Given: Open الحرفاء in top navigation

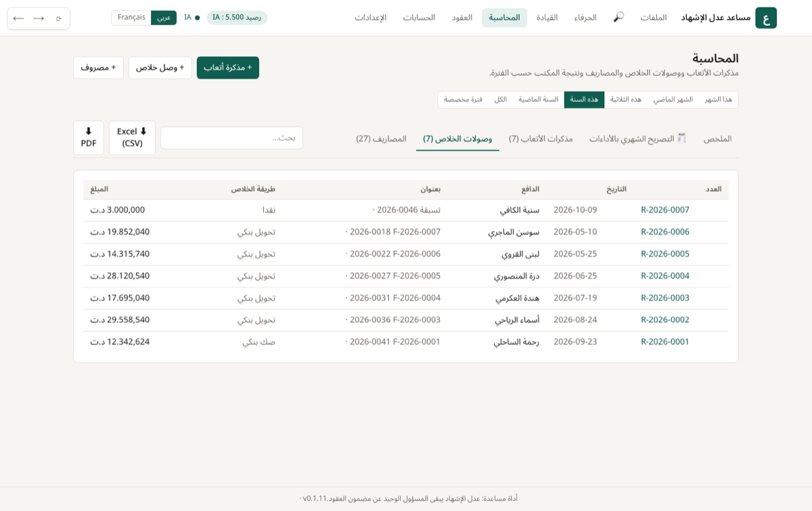Looking at the screenshot, I should (x=585, y=18).
